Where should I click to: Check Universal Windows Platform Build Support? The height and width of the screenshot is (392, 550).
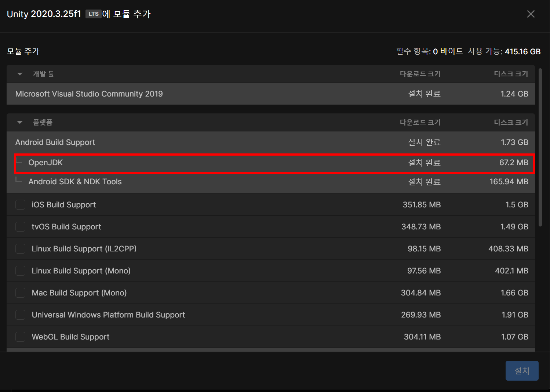pos(20,315)
